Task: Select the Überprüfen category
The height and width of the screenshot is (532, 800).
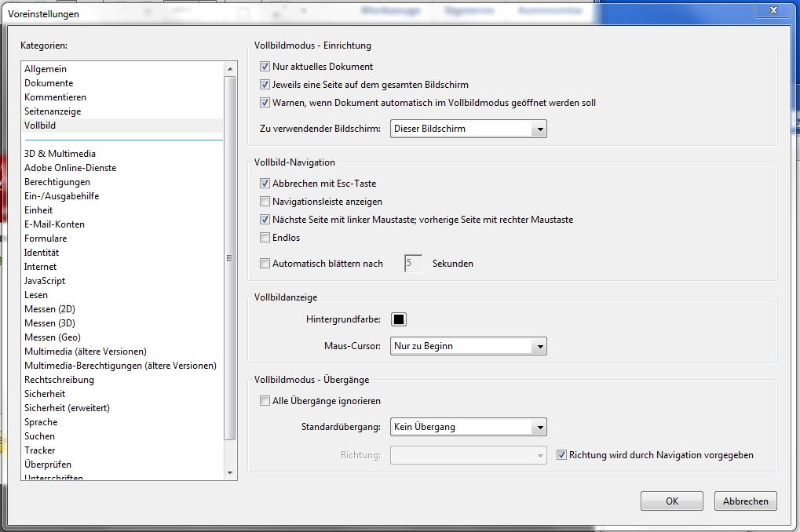Action: [x=123, y=465]
